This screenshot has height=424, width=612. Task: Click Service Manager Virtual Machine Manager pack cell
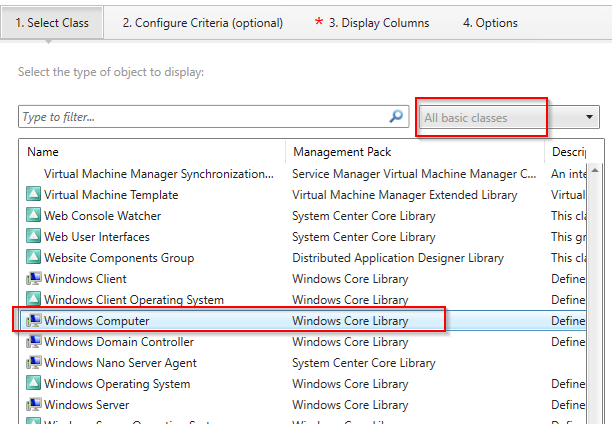tap(414, 174)
